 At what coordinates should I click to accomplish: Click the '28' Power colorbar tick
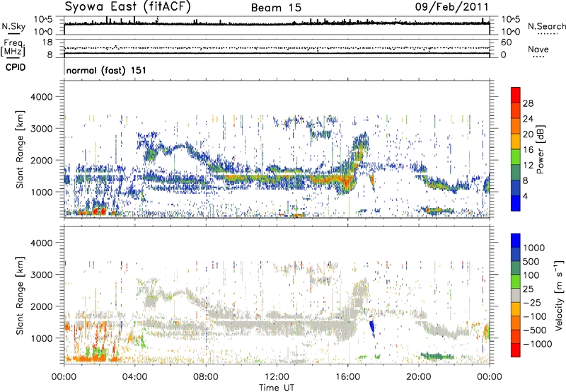tap(528, 103)
